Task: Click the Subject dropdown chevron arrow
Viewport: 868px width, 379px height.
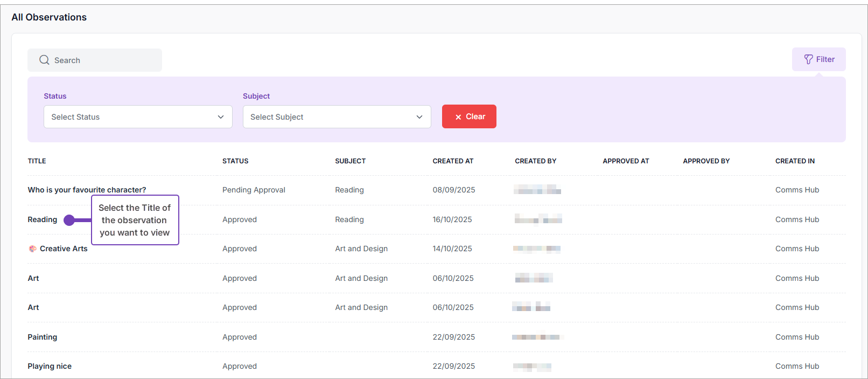Action: 419,117
